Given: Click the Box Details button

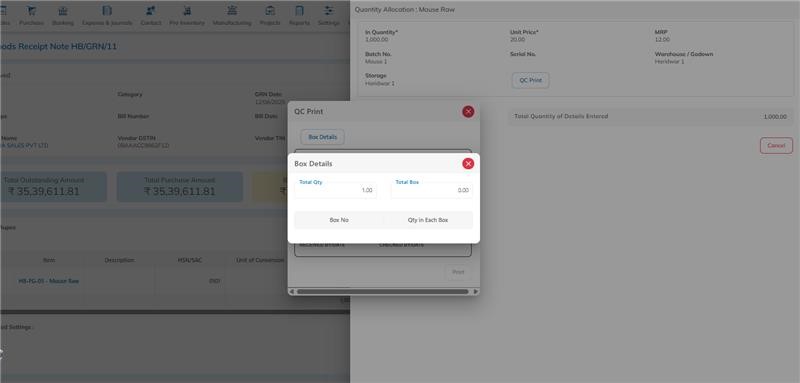Looking at the screenshot, I should pyautogui.click(x=322, y=137).
